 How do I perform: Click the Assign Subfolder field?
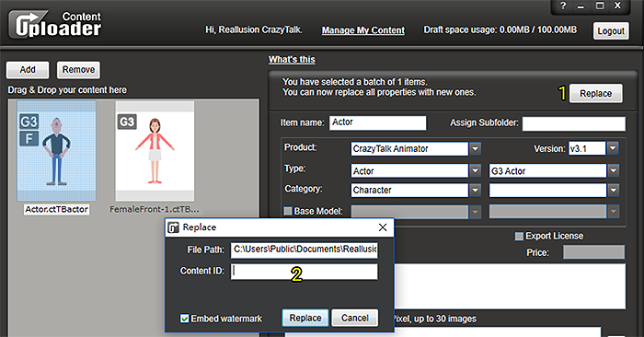coord(574,123)
